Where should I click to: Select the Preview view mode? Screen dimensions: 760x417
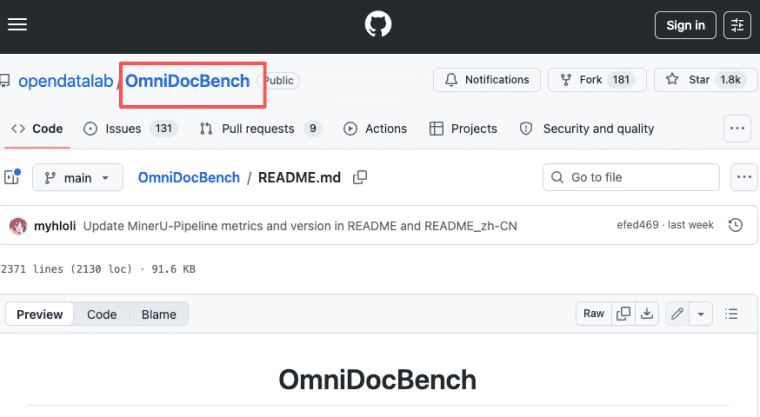(x=40, y=314)
